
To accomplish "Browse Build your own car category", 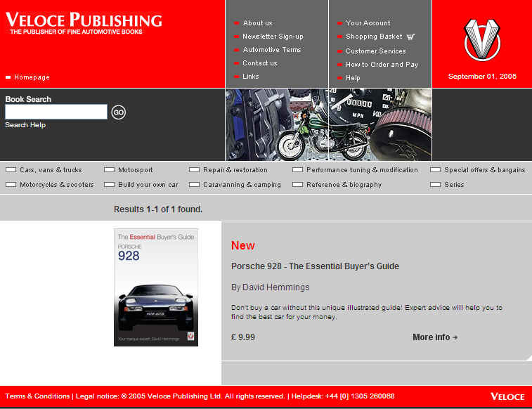I will tap(148, 185).
